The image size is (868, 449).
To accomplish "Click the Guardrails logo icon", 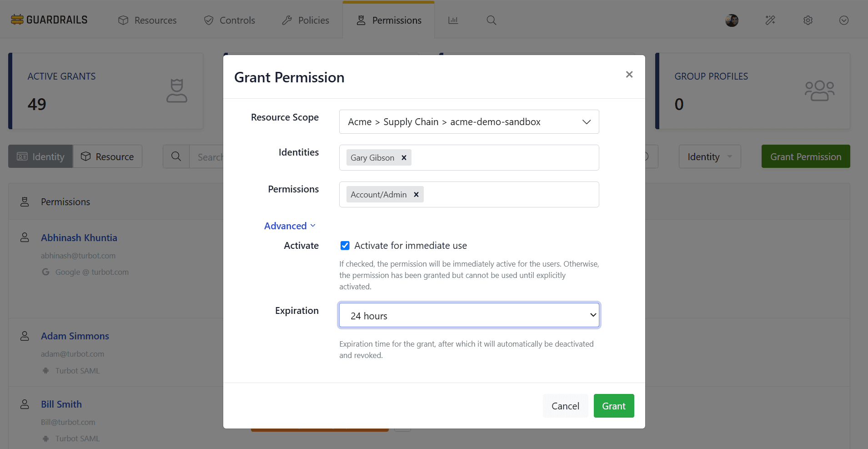I will pos(17,20).
